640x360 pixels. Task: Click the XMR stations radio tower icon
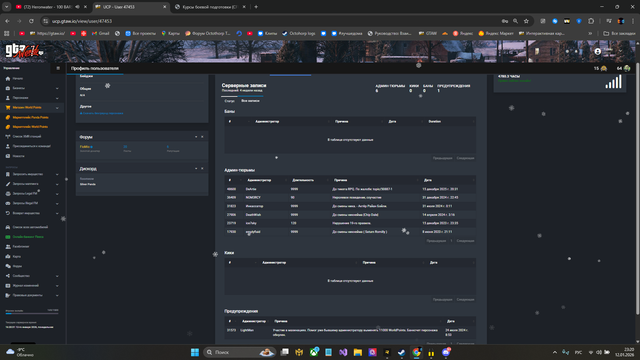[8, 137]
